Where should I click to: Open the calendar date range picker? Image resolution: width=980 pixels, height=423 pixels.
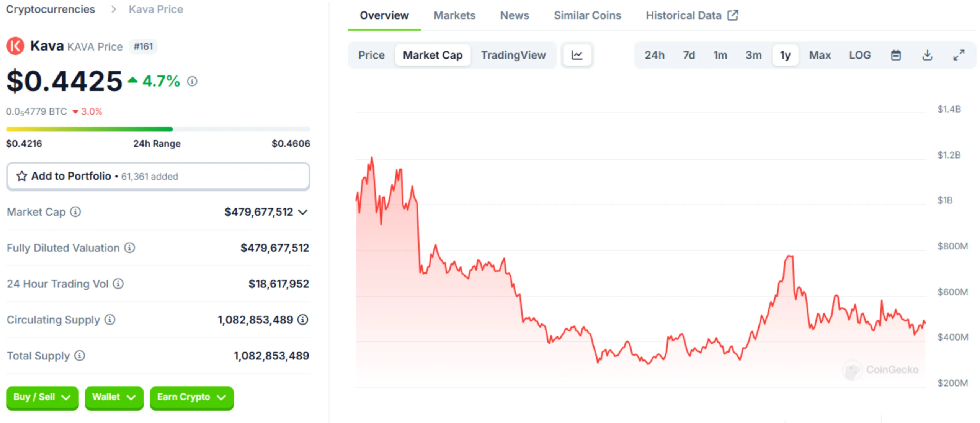(x=896, y=55)
